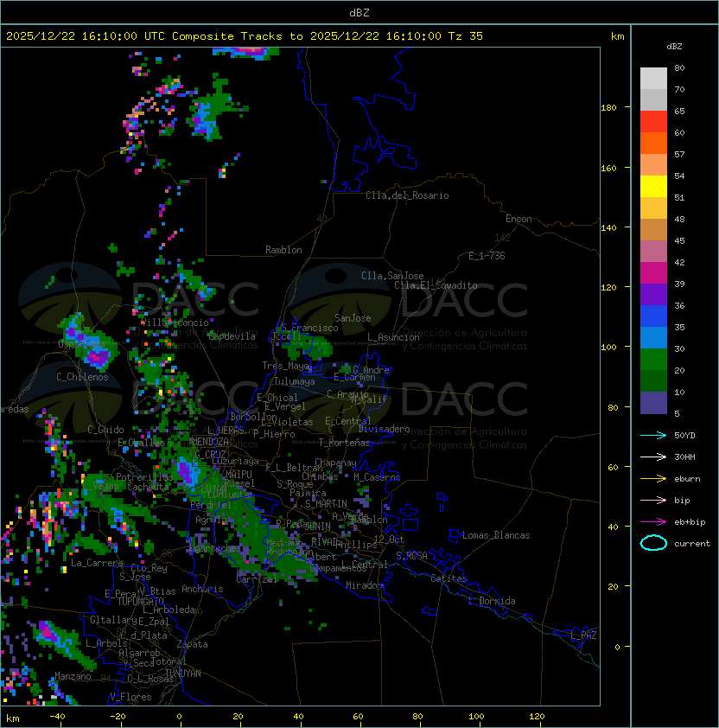Click the '-40' km axis tick label
Image resolution: width=719 pixels, height=728 pixels.
pyautogui.click(x=57, y=716)
